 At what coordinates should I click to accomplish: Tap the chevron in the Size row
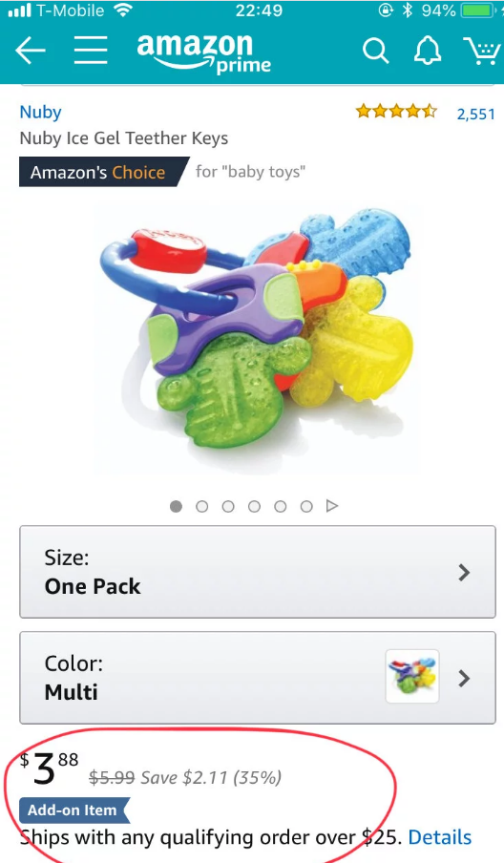point(464,573)
